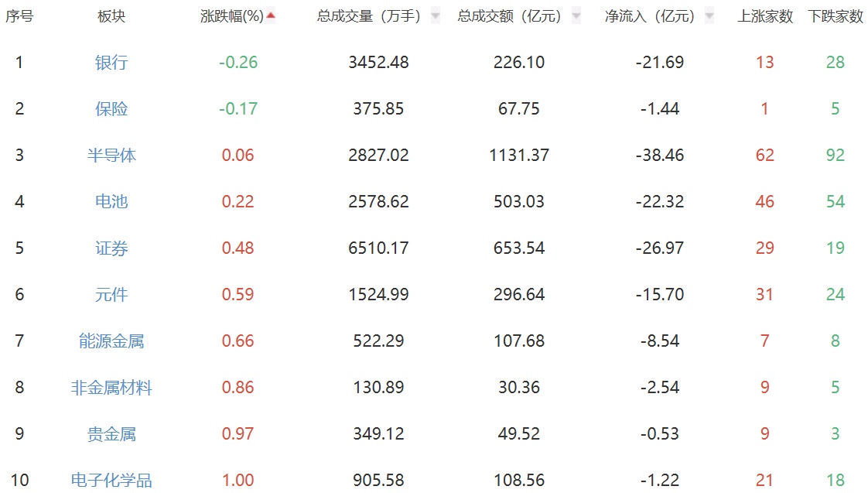The width and height of the screenshot is (868, 493).
Task: Open the 保险 sector link
Action: coord(111,109)
